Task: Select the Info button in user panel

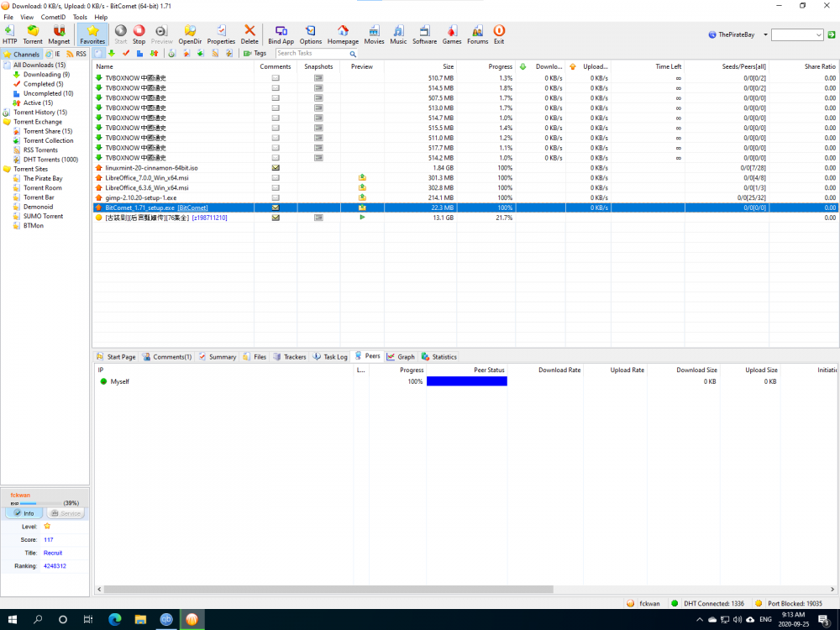Action: (24, 513)
